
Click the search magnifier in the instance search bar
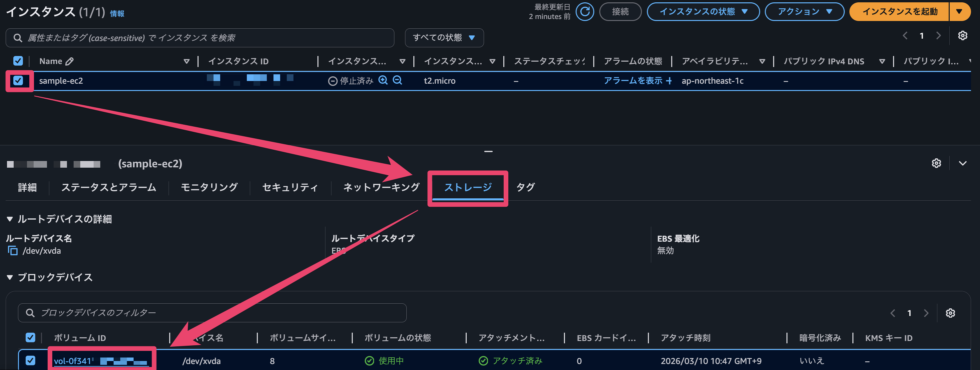(18, 38)
